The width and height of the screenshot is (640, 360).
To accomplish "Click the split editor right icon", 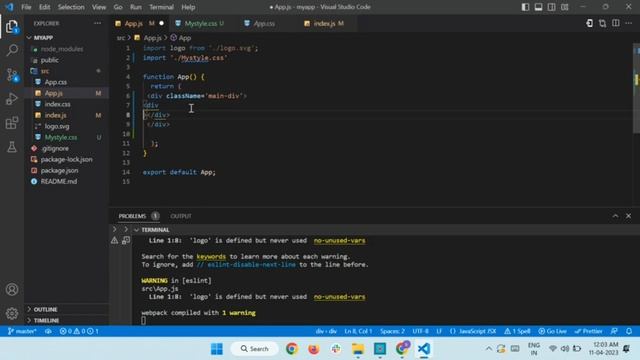I will [616, 23].
